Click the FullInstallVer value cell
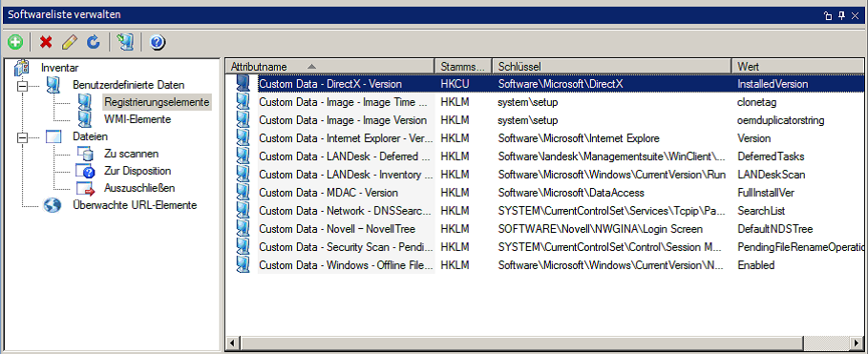Screen dimensions: 868x354 (766, 193)
